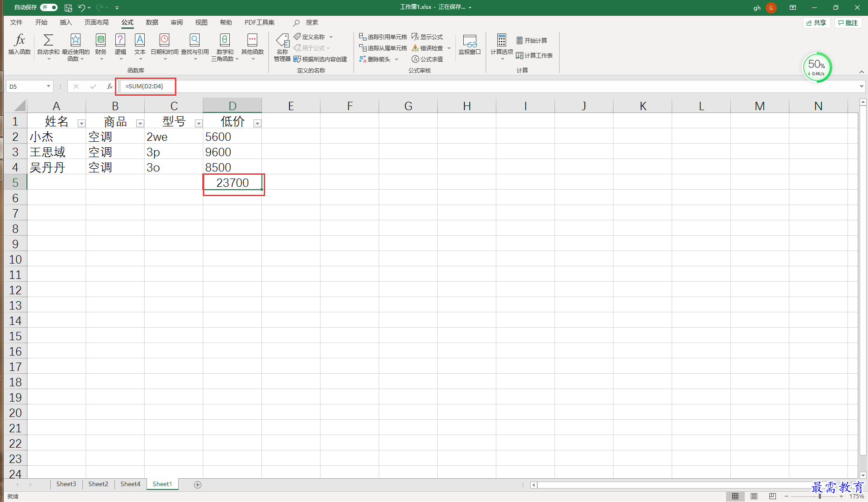Switch to the Sheet2 worksheet tab
Viewport: 868px width, 502px height.
tap(98, 484)
